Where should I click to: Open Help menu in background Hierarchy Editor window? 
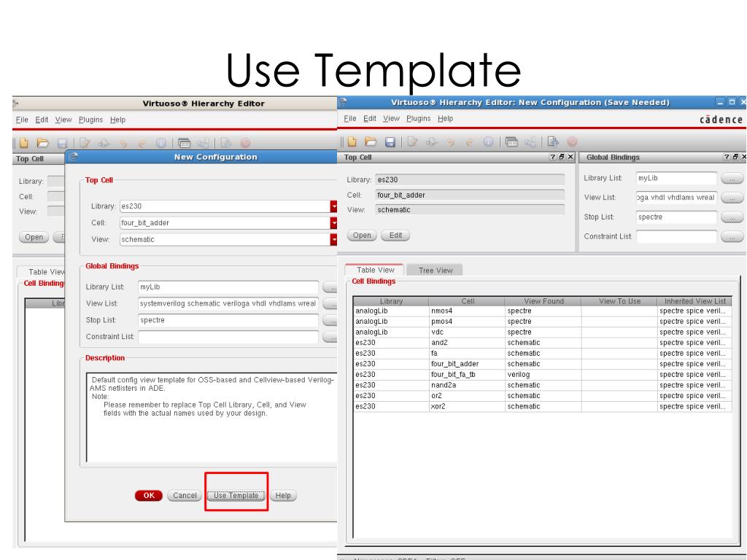click(x=117, y=120)
